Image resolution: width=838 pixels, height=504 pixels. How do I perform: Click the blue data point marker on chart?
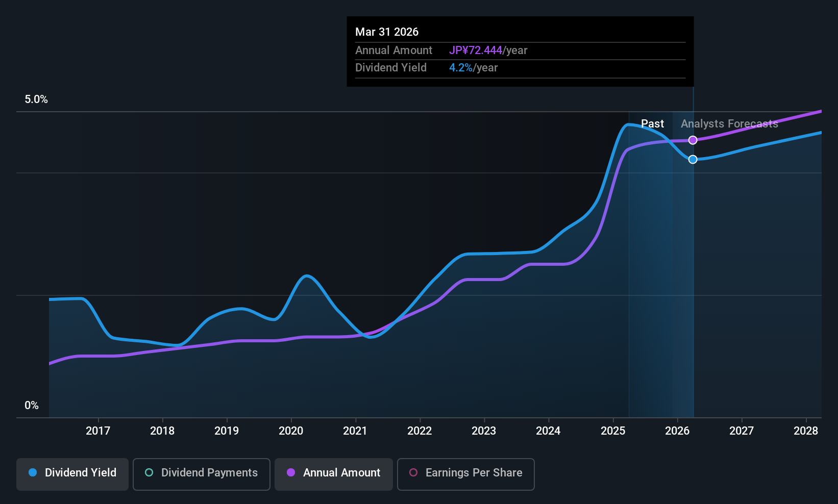693,160
